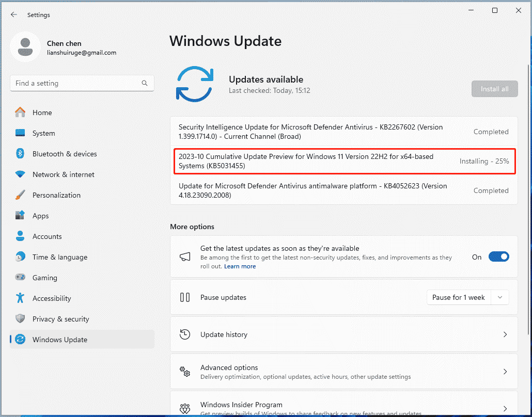532x417 pixels.
Task: Click the Last checked: Today, 15:12 text
Action: click(x=270, y=90)
